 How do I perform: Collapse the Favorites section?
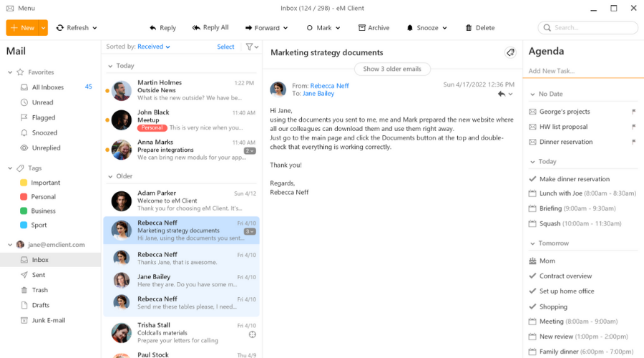point(10,72)
